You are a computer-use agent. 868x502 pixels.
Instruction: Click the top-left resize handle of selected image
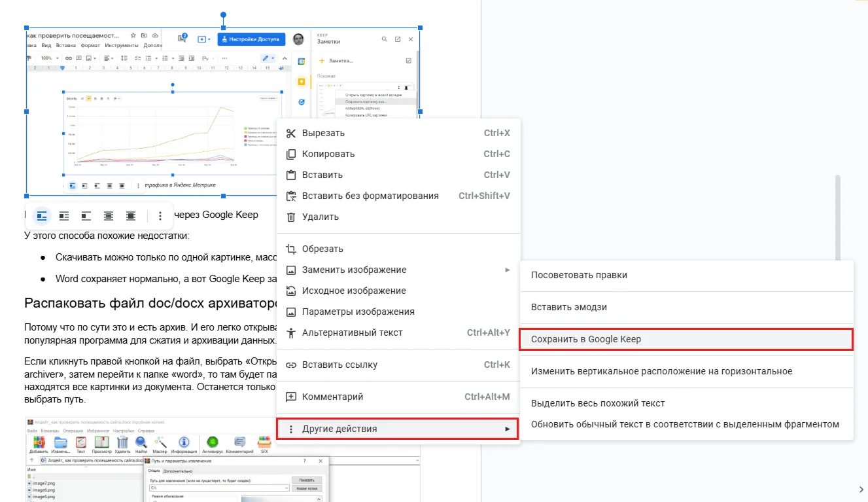coord(27,28)
